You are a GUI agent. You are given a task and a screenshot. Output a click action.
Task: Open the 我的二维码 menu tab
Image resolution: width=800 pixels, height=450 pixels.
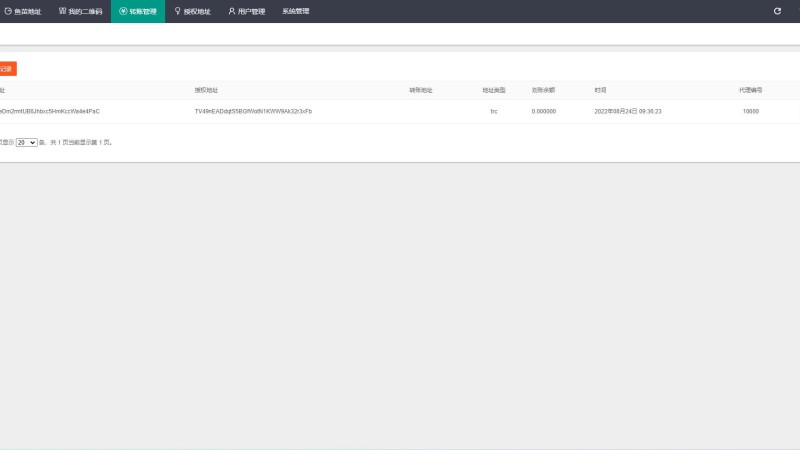point(81,11)
